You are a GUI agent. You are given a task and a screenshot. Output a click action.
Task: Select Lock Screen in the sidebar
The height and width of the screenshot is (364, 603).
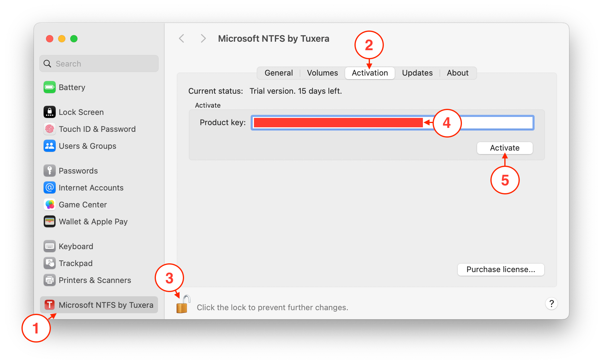tap(99, 112)
